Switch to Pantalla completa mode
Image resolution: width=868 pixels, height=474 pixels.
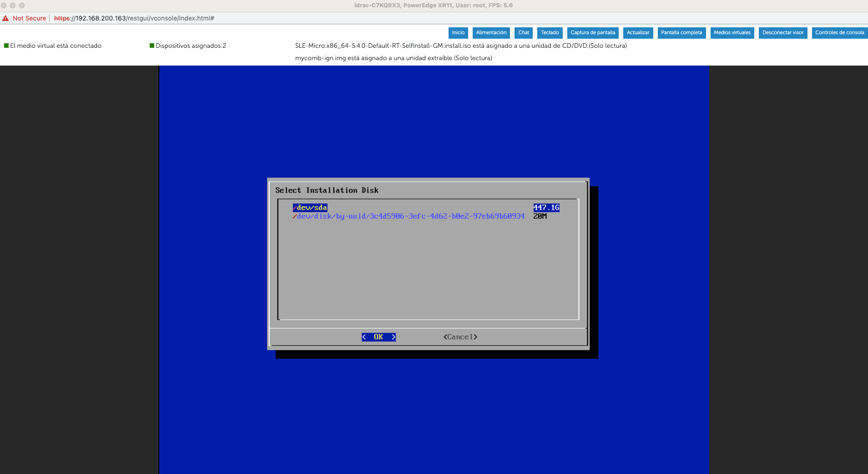tap(681, 33)
